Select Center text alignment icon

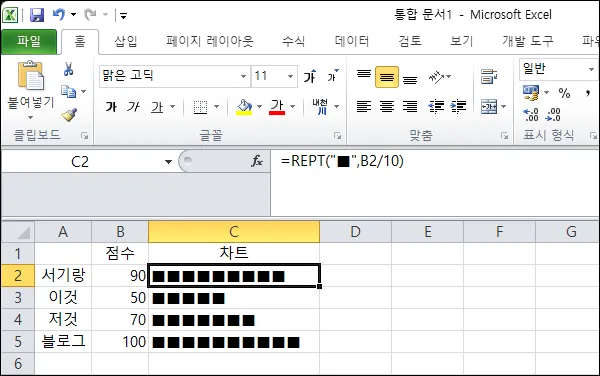coord(386,107)
